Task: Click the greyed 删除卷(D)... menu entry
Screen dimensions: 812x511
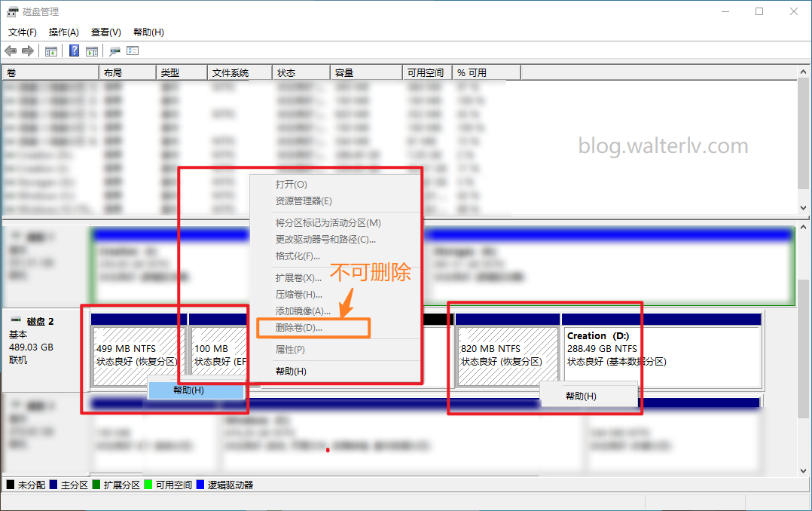Action: [x=299, y=328]
